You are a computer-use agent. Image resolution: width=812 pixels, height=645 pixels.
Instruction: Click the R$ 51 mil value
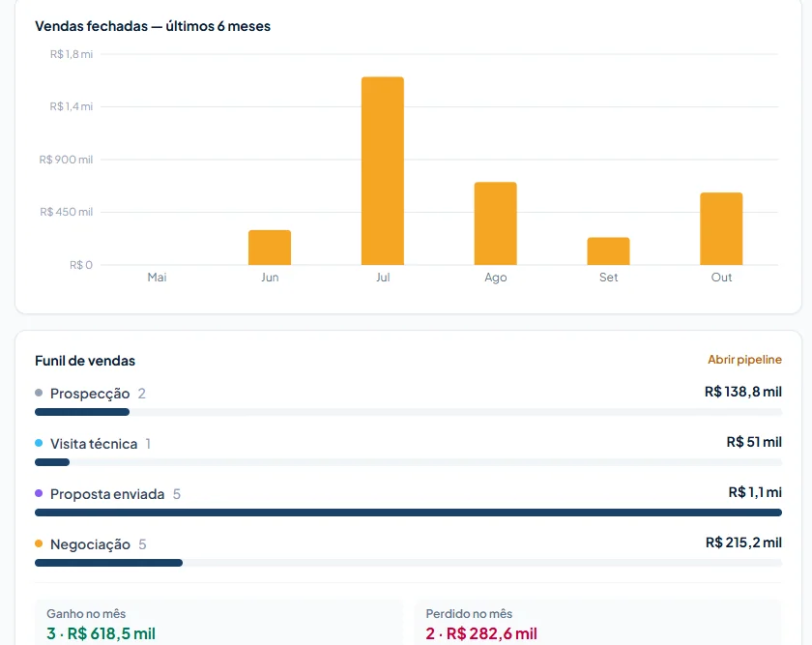coord(754,442)
